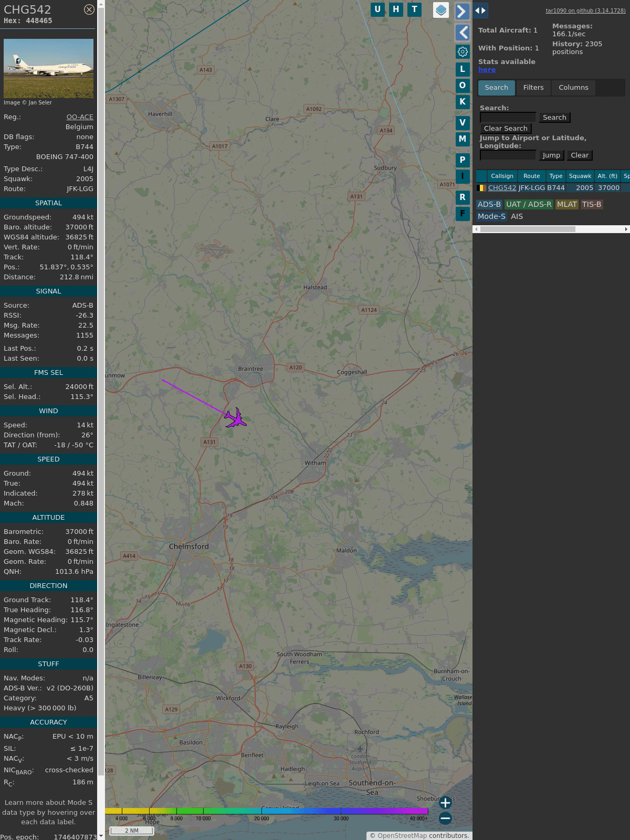This screenshot has height=840, width=630.
Task: Toggle the F follow option
Action: [463, 214]
